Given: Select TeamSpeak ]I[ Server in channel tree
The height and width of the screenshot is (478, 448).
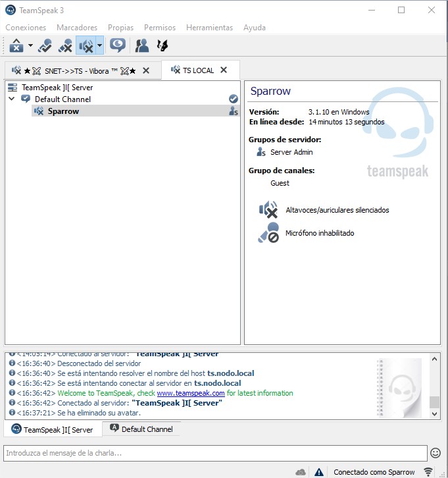Looking at the screenshot, I should tap(57, 88).
